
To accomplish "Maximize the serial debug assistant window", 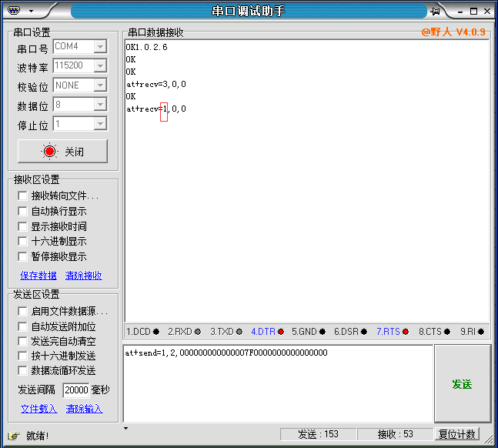I will pos(473,11).
